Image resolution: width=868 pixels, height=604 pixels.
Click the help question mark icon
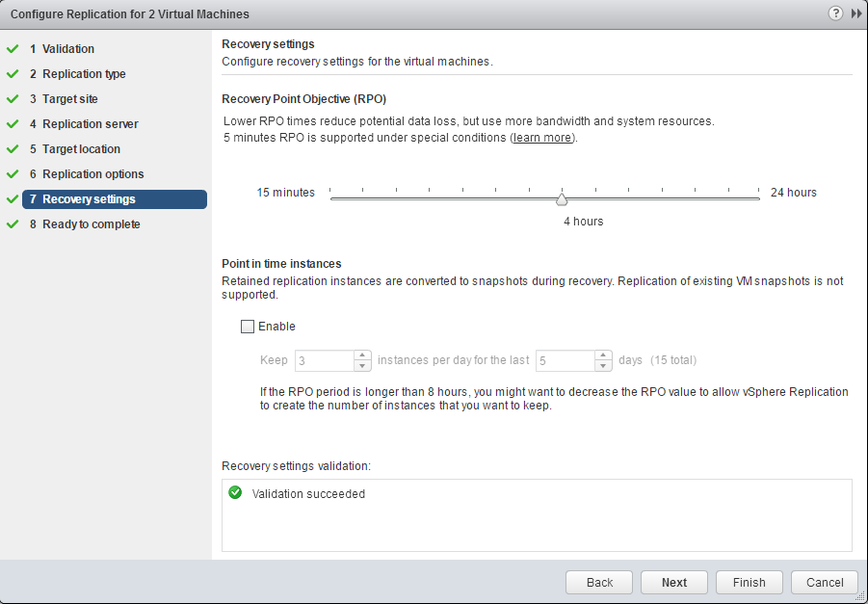point(834,13)
